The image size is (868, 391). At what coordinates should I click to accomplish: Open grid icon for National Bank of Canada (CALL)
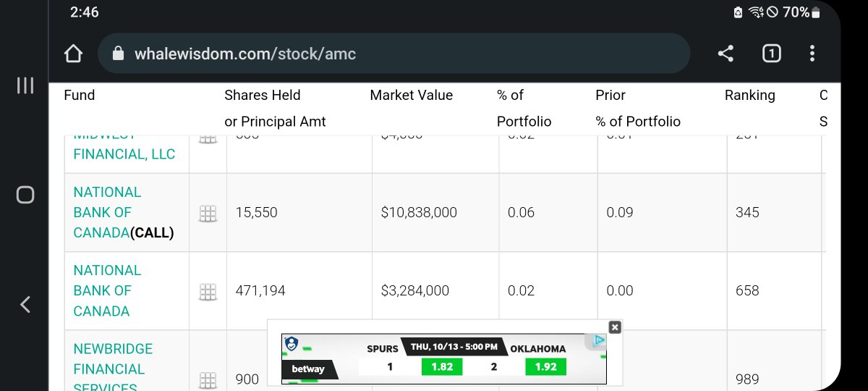pyautogui.click(x=208, y=214)
